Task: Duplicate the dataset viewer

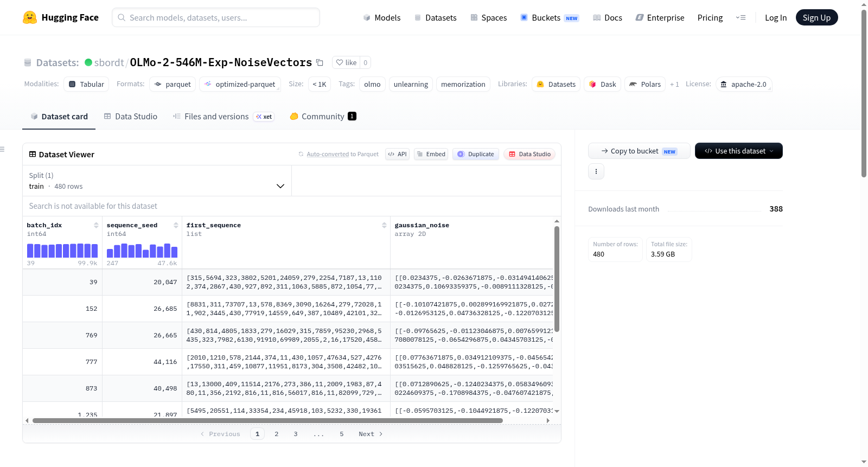Action: (476, 154)
